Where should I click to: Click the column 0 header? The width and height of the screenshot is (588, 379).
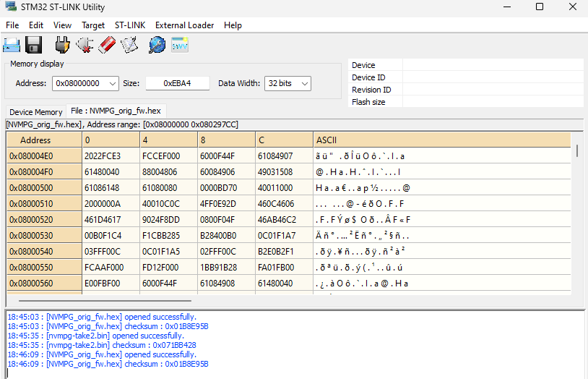[111, 140]
